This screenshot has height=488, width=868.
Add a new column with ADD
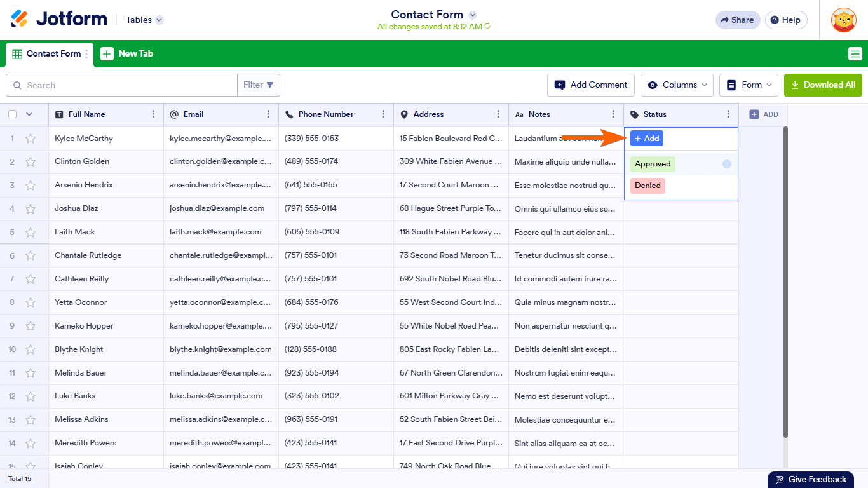763,114
